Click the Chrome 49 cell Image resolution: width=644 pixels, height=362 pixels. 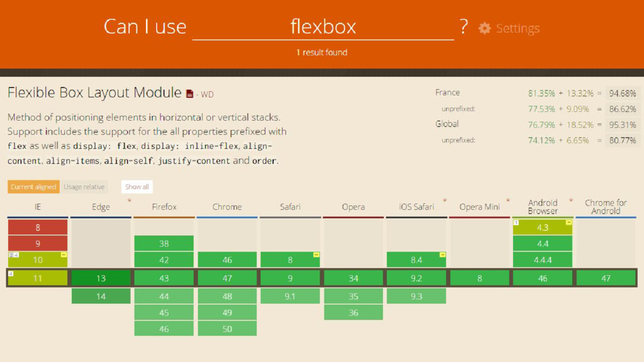[x=227, y=312]
